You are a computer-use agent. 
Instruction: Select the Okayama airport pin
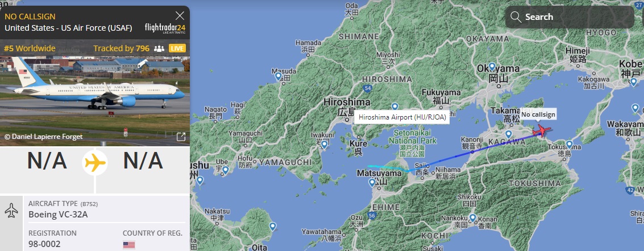(492, 66)
